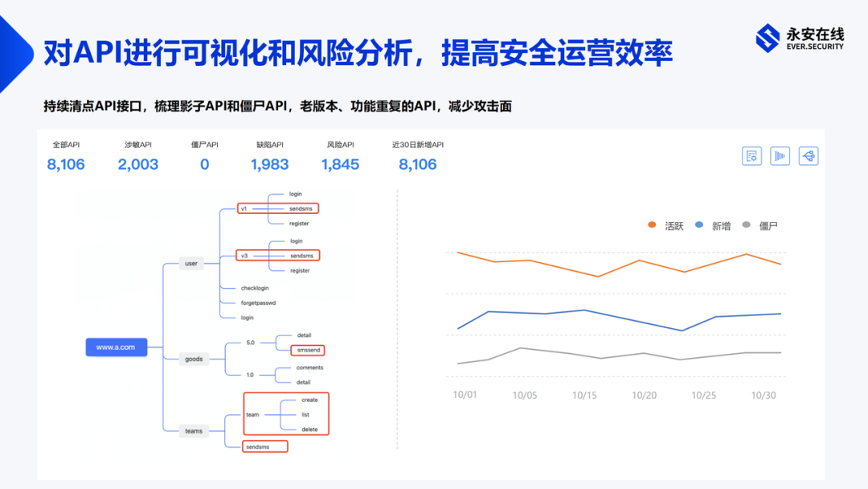This screenshot has width=868, height=489.
Task: Click the 10/01 axis date
Action: coord(465,395)
